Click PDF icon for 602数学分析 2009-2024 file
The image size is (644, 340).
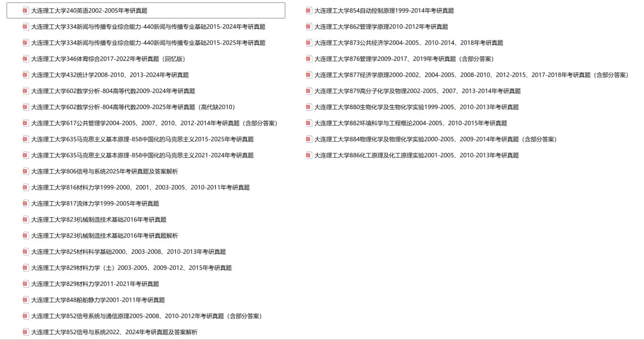tap(26, 91)
